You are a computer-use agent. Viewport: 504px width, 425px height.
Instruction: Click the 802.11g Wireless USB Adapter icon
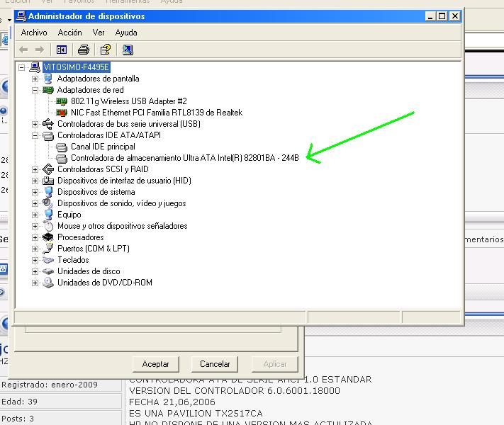click(x=62, y=101)
